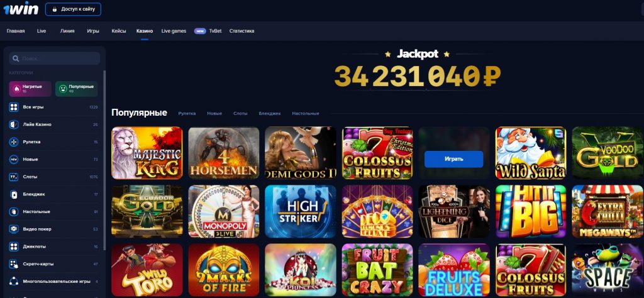The width and height of the screenshot is (644, 298).
Task: Choose the Рулетка category icon
Action: [x=14, y=142]
